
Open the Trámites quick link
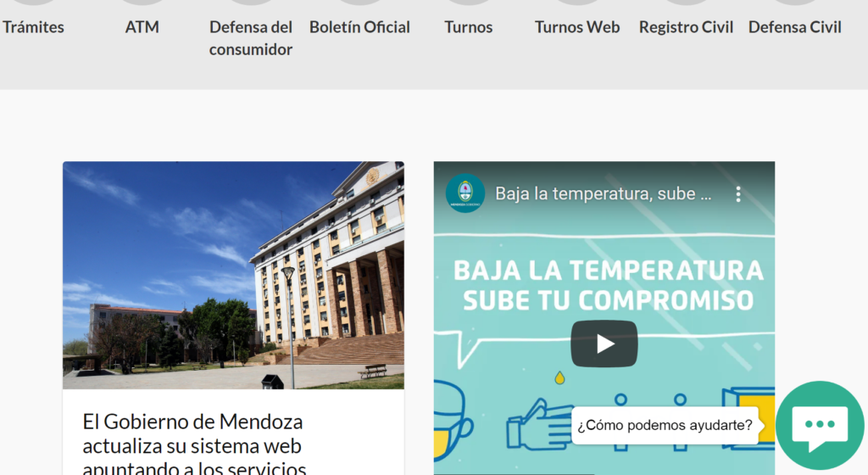33,27
